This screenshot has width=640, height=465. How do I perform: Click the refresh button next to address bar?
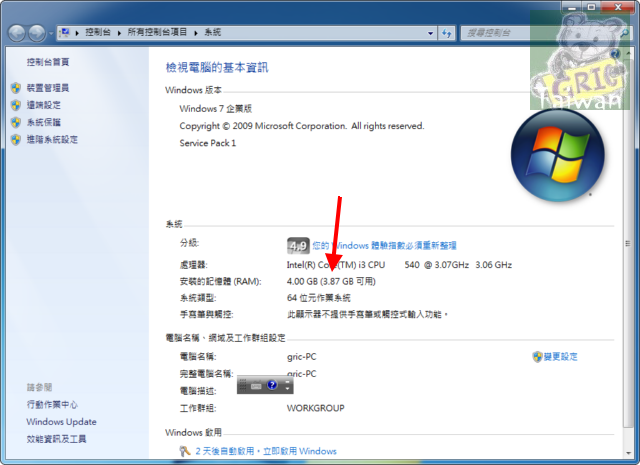point(447,33)
